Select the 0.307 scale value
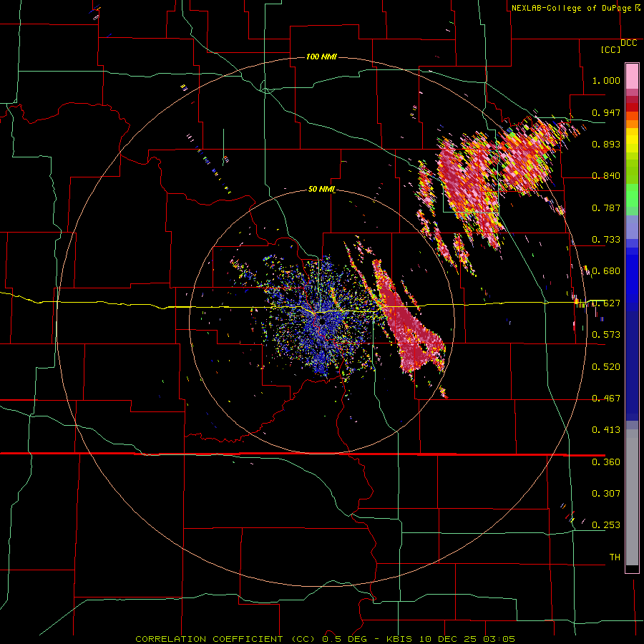 click(606, 494)
